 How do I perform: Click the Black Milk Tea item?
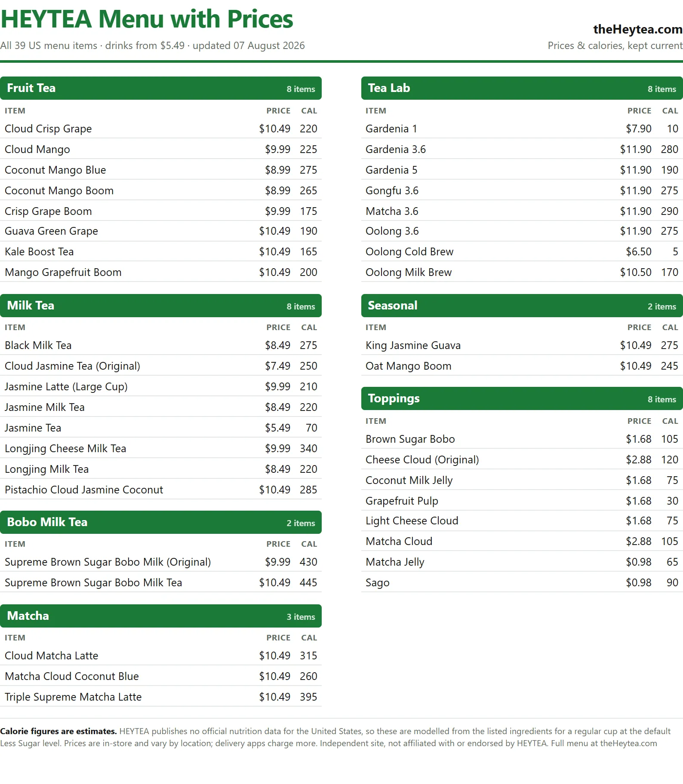pyautogui.click(x=161, y=345)
